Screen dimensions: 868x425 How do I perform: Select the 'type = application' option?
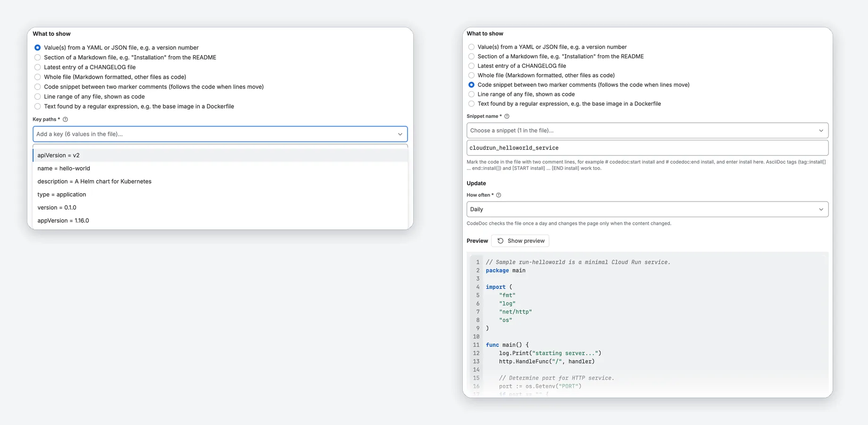(x=220, y=195)
